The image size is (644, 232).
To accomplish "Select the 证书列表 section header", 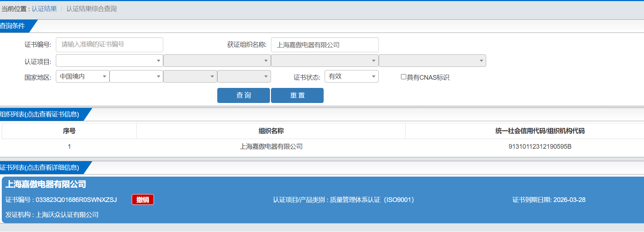I will pos(40,168).
